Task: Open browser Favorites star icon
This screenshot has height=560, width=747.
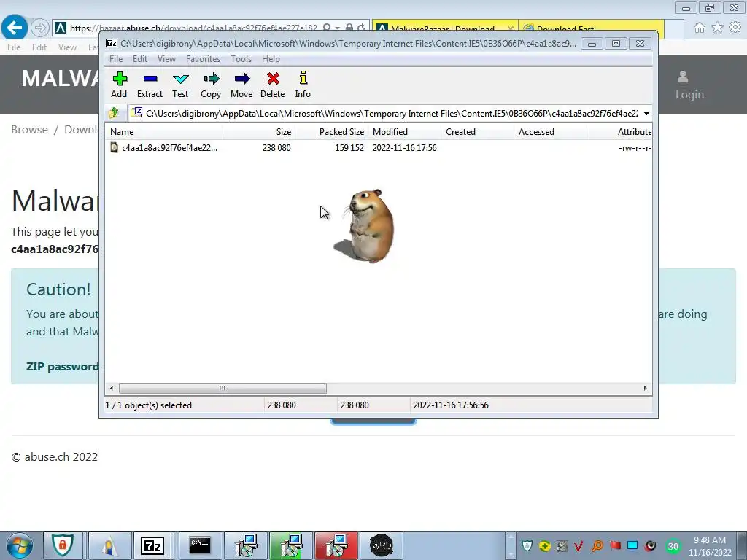Action: [x=717, y=28]
